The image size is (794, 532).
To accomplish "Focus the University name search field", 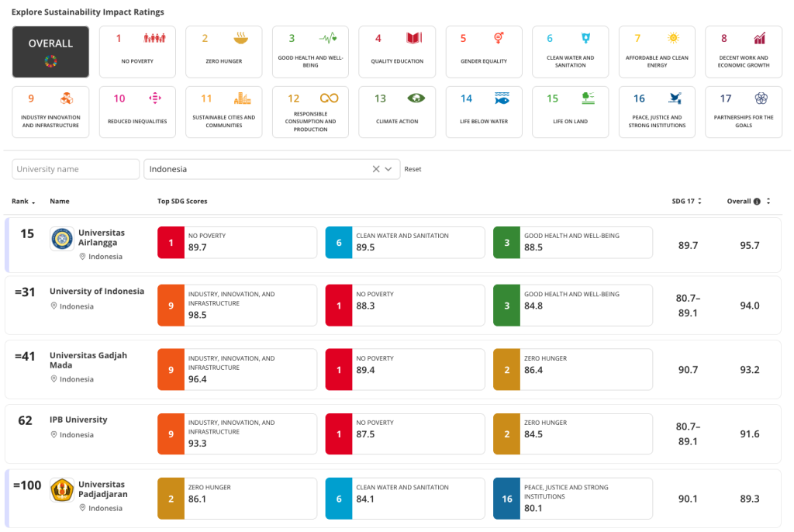I will click(75, 169).
